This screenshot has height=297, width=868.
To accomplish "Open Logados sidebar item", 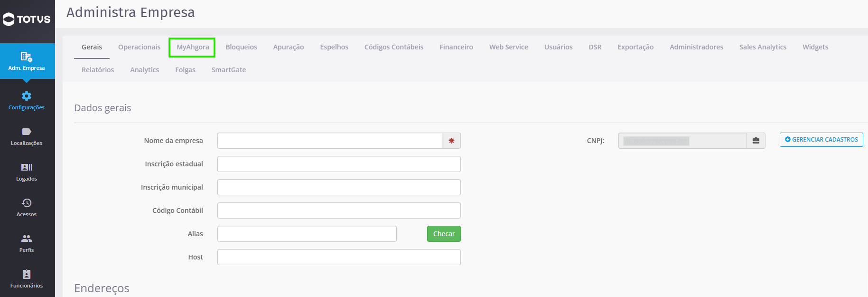I will (27, 172).
